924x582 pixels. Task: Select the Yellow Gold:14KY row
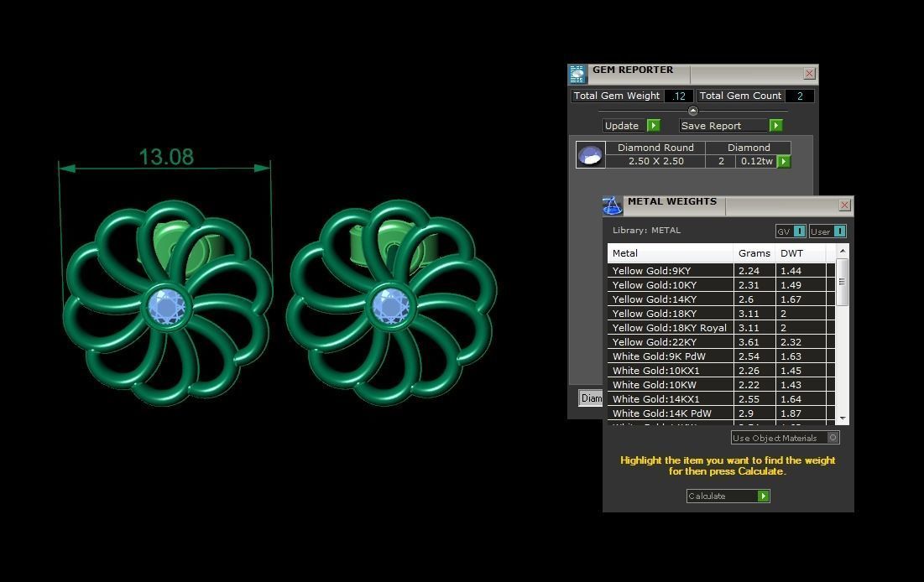pyautogui.click(x=721, y=299)
